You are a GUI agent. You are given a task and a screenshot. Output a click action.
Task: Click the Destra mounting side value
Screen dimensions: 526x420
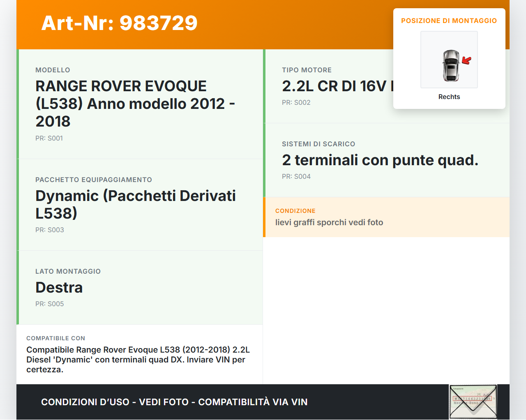click(59, 287)
